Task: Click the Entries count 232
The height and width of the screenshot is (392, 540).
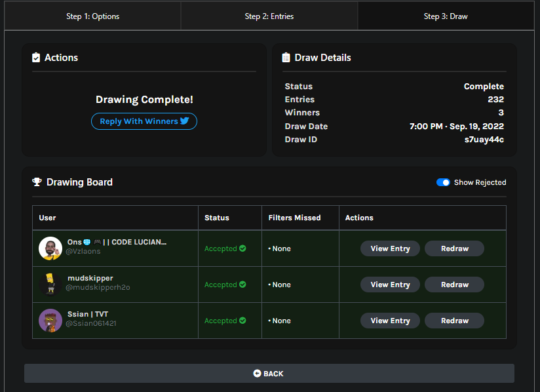Action: click(x=495, y=100)
